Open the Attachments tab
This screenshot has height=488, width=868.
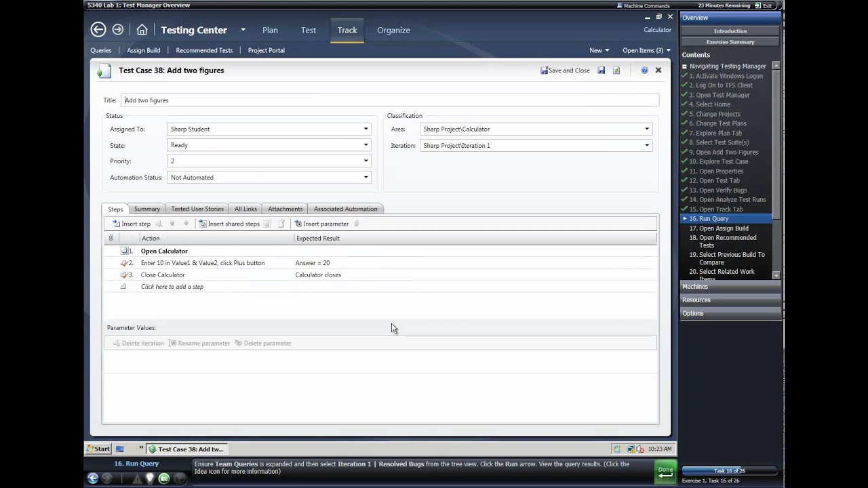285,209
